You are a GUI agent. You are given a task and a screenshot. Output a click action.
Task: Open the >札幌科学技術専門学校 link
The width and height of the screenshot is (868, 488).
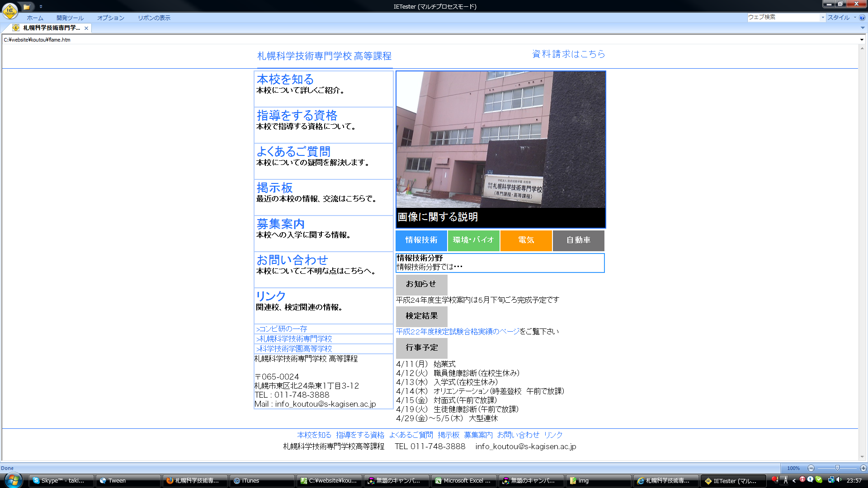294,339
